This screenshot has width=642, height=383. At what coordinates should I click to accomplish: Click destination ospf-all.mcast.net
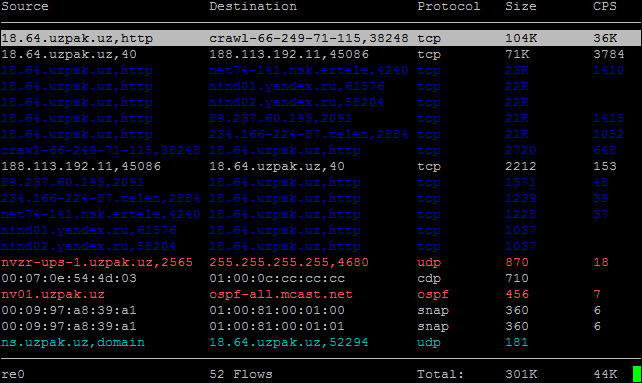pyautogui.click(x=281, y=294)
